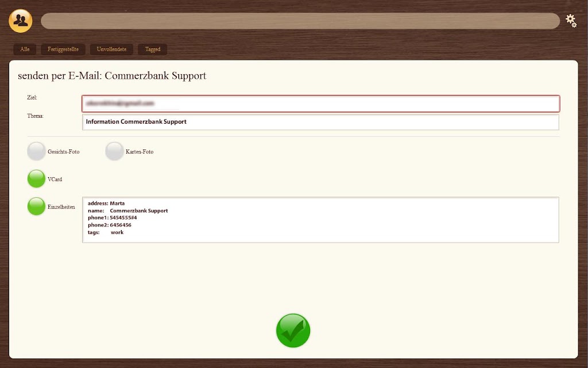This screenshot has width=588, height=368.
Task: Switch to the Fertiggestellte tab
Action: tap(63, 49)
